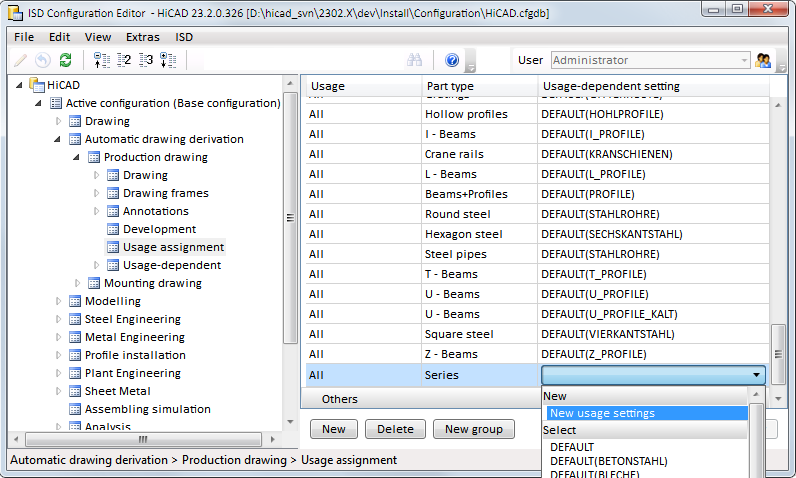Expand the top-level Drawing node
The image size is (796, 478).
click(x=58, y=121)
